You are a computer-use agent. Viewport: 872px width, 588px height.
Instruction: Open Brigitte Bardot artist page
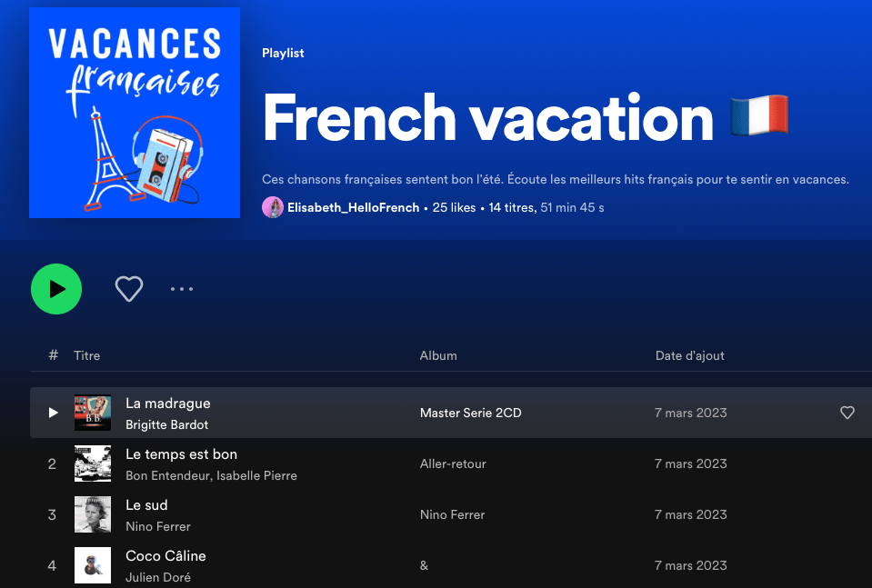(167, 424)
